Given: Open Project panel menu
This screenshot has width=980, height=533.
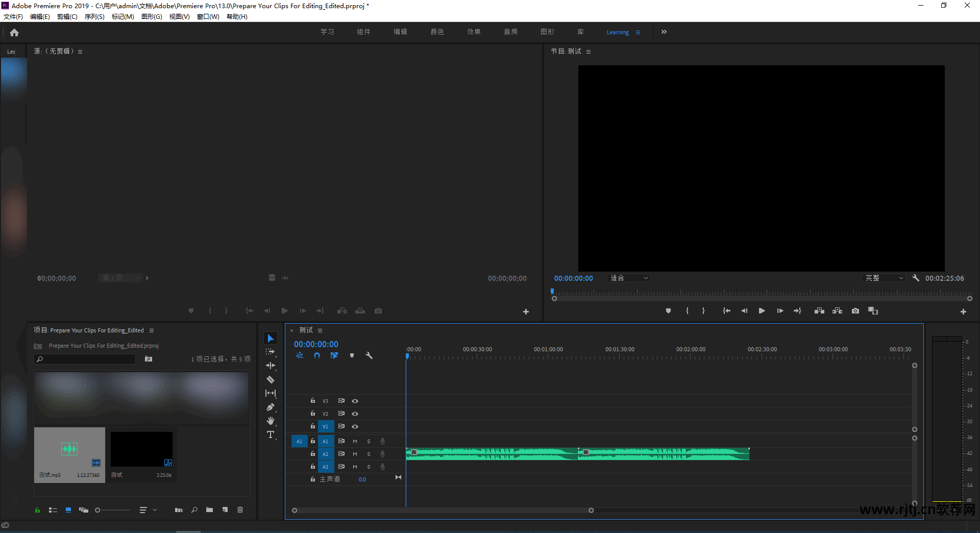Looking at the screenshot, I should point(152,330).
